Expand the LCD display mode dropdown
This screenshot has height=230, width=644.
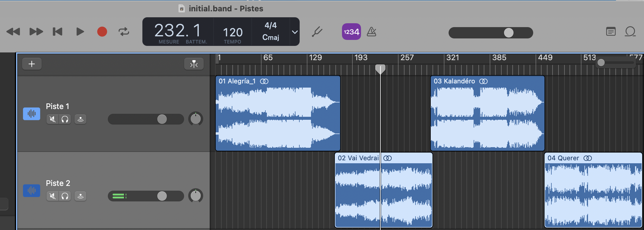pos(295,32)
